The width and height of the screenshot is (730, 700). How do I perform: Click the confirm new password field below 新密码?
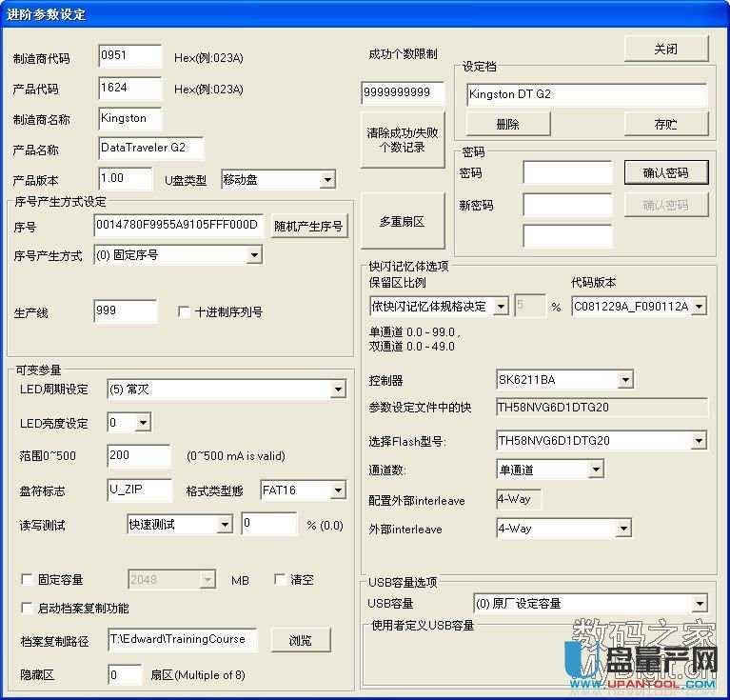point(568,236)
